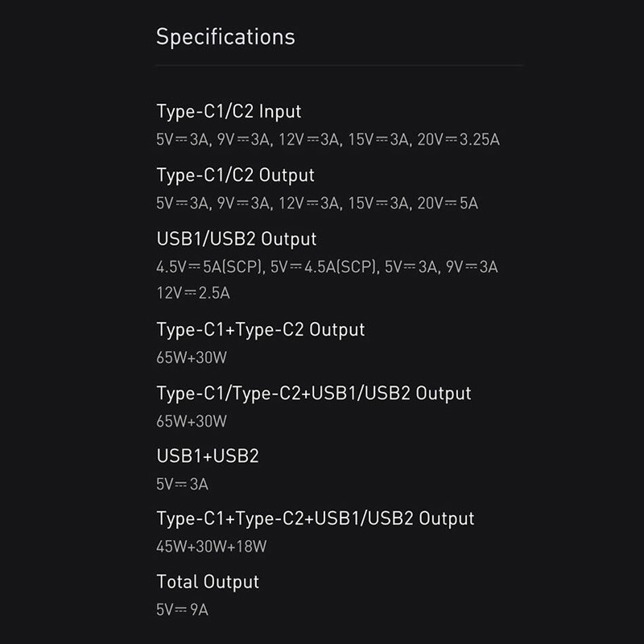Click the 5V 9A total output value

coord(183,610)
